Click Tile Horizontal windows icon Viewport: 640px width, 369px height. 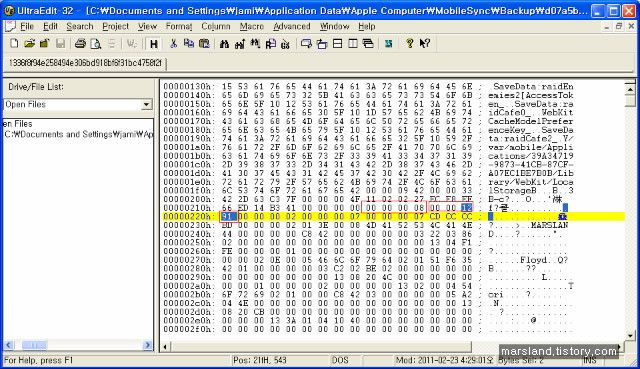pyautogui.click(x=338, y=43)
